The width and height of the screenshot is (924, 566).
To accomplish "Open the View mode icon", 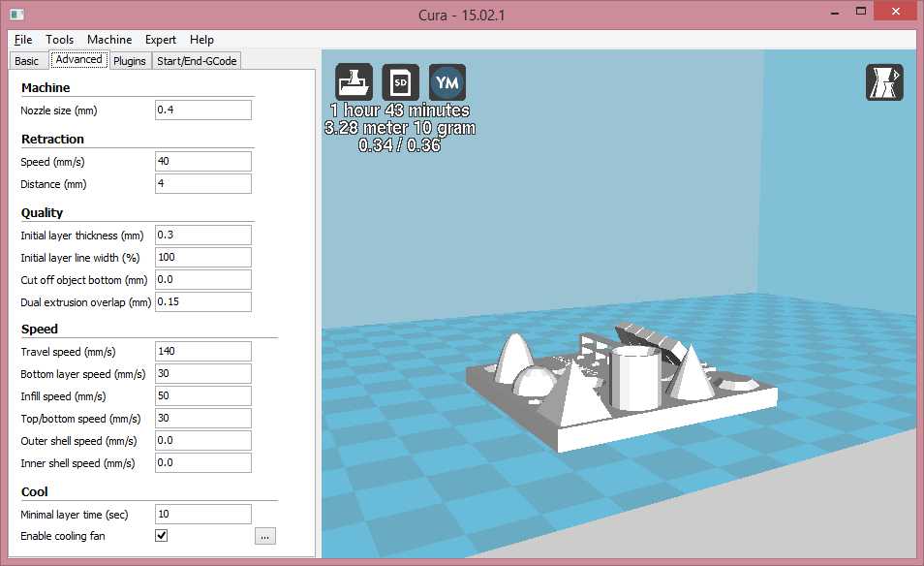I will (x=883, y=82).
